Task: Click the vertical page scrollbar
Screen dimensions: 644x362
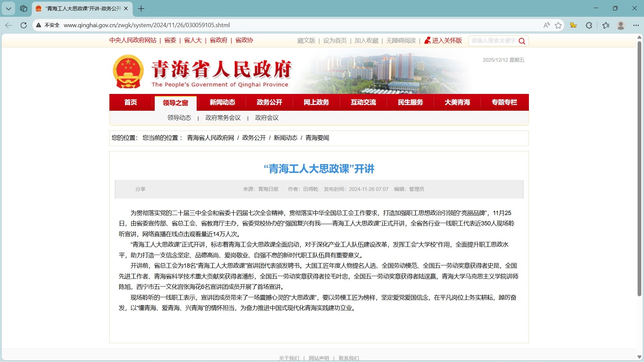Action: 639,168
